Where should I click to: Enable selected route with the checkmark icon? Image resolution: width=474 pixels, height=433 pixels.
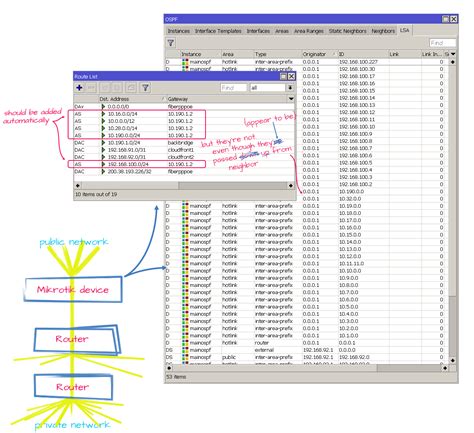105,88
